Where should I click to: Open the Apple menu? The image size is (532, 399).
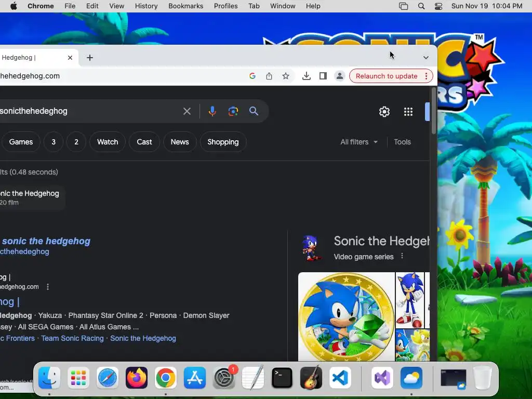pos(14,6)
